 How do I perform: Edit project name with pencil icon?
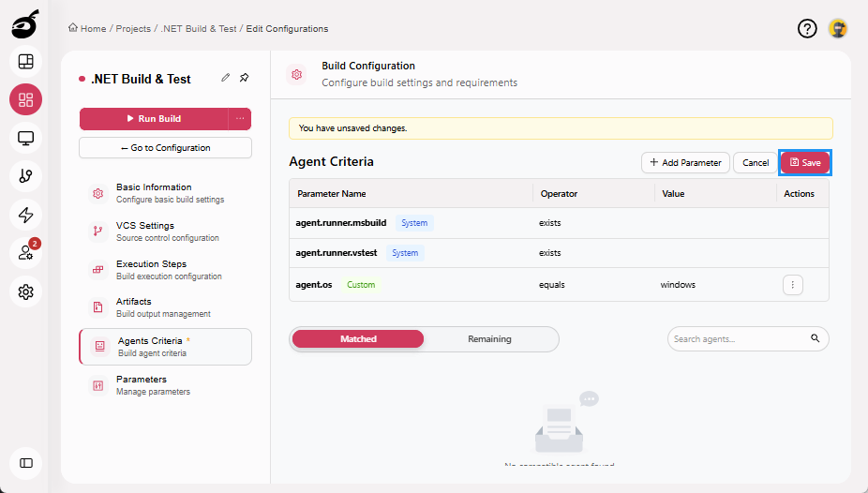pos(225,78)
